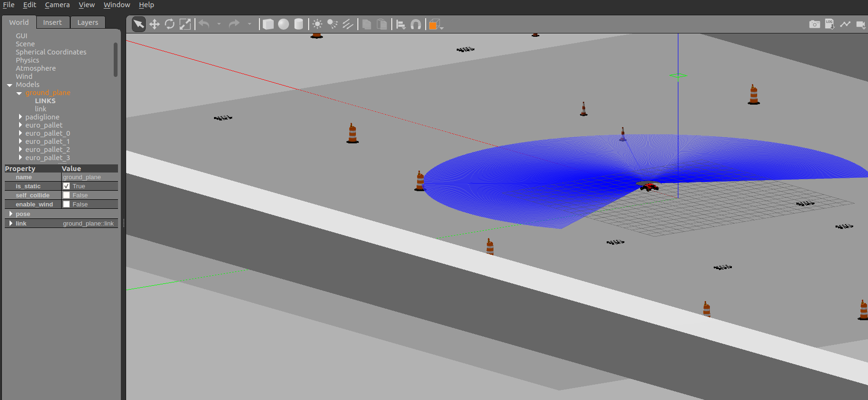
Task: Expand the euro_pallet_2 model node
Action: [20, 149]
